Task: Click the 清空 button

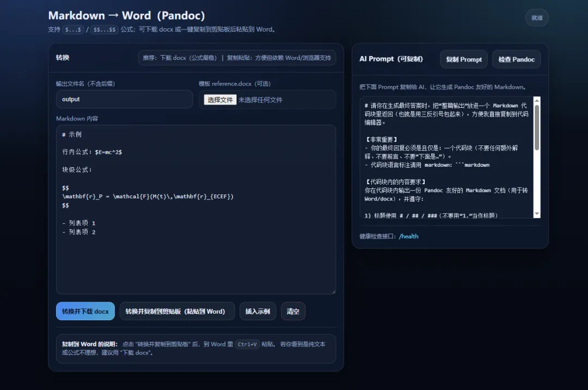Action: coord(293,311)
